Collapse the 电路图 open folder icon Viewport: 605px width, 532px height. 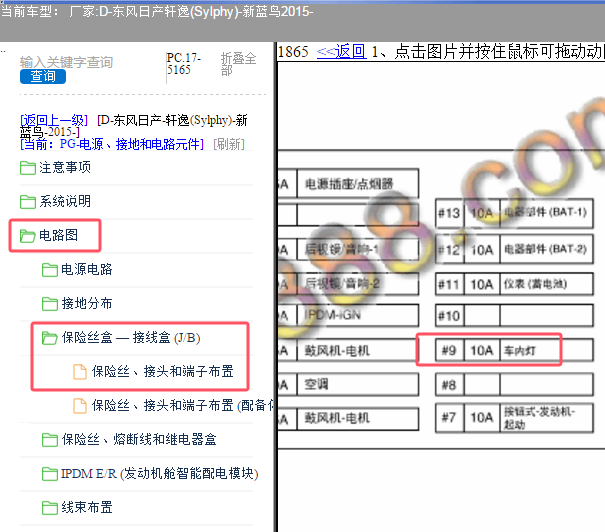coord(28,236)
